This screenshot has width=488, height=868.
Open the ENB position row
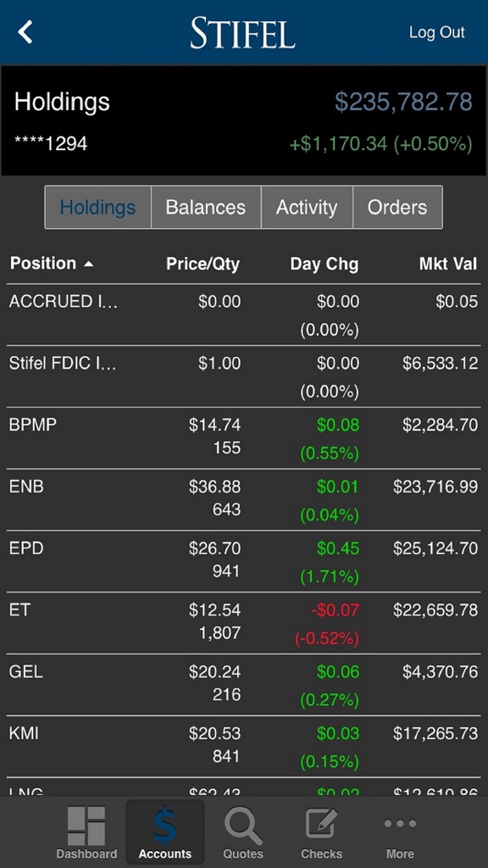click(x=244, y=500)
